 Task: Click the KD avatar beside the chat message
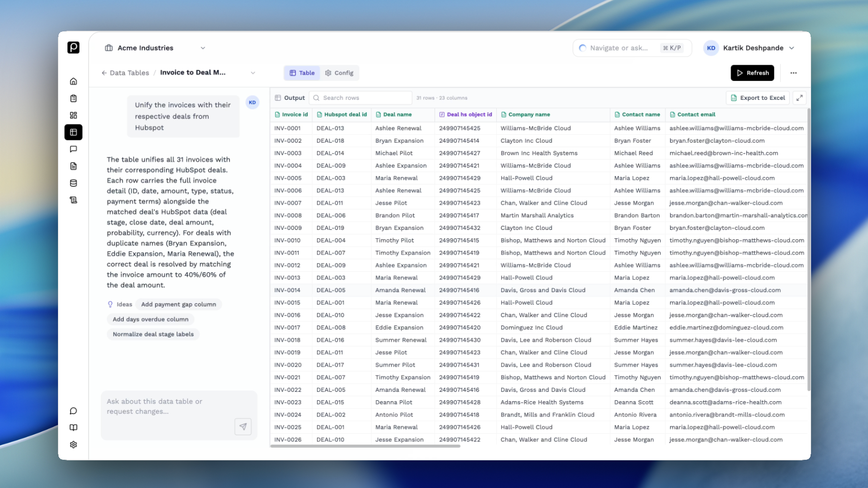tap(252, 102)
